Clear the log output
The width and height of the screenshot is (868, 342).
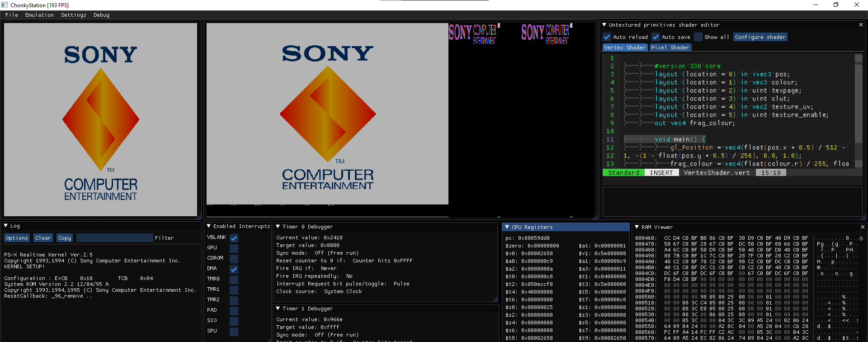(x=43, y=238)
